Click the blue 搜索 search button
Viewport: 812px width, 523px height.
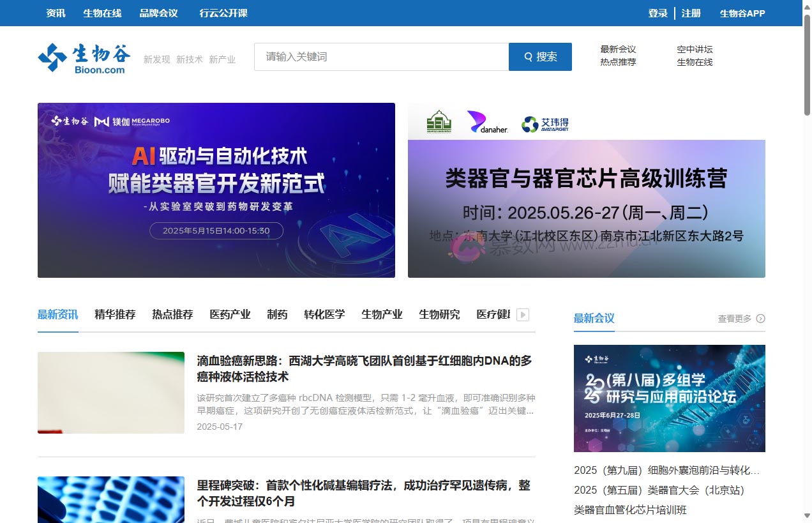[x=540, y=57]
